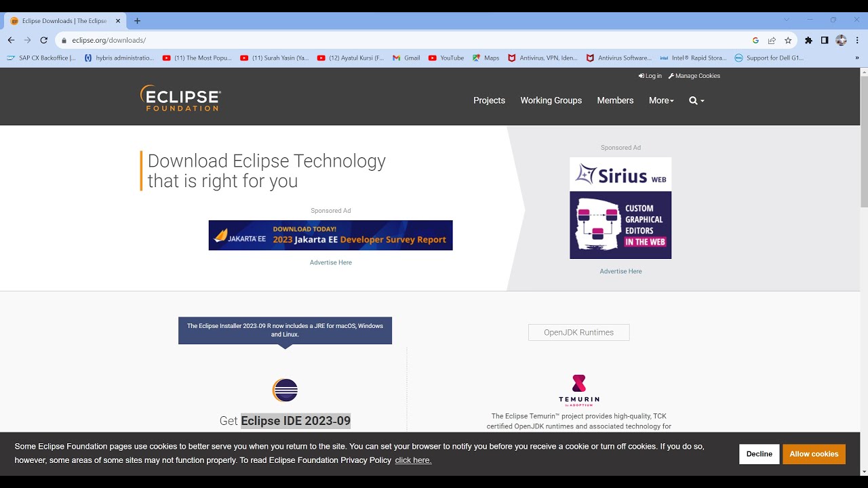Open Surah Yasin YouTube bookmark
The width and height of the screenshot is (868, 488).
tap(275, 58)
